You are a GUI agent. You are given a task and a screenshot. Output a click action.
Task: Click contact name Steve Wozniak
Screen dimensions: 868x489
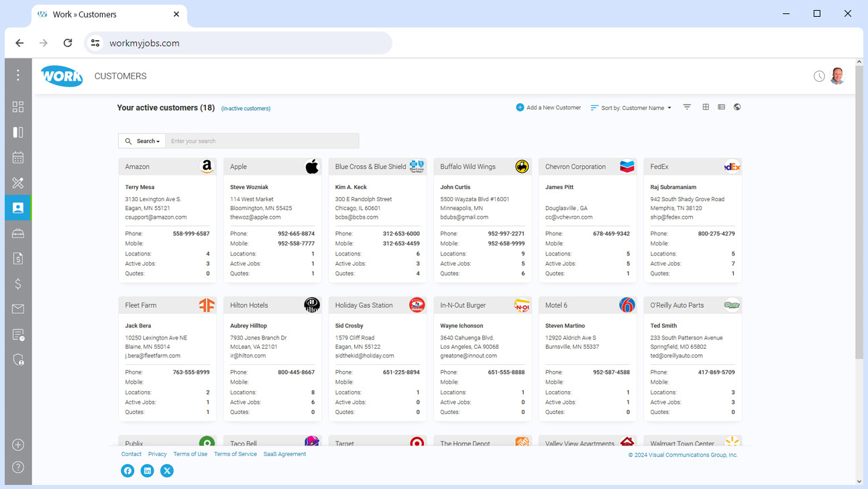pos(250,187)
